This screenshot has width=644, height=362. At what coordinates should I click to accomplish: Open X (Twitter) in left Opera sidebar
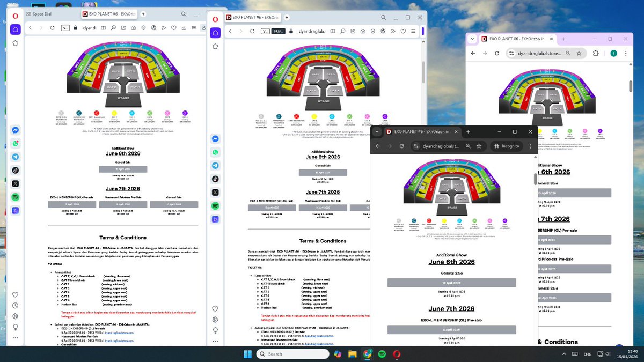click(x=16, y=183)
